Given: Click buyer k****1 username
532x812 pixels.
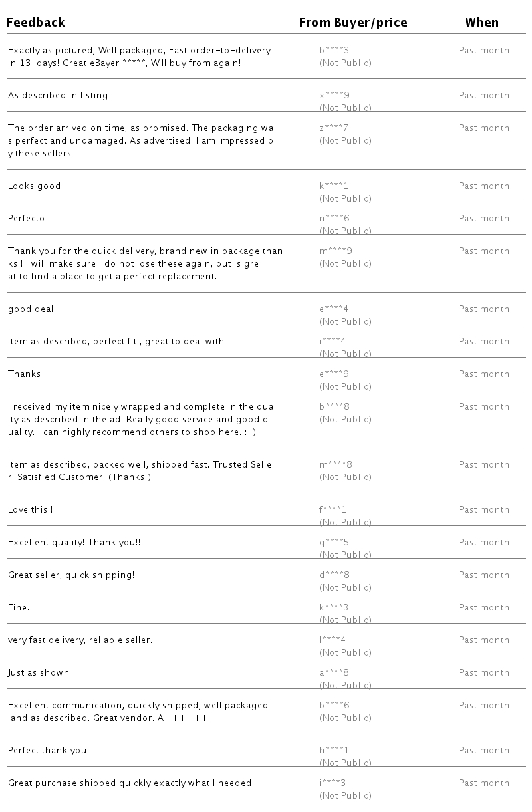Looking at the screenshot, I should [x=334, y=186].
